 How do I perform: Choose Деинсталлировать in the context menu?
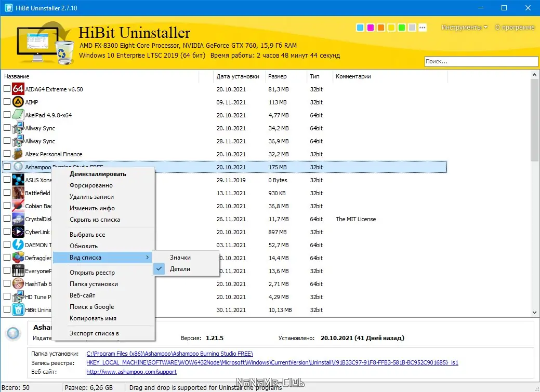click(98, 174)
